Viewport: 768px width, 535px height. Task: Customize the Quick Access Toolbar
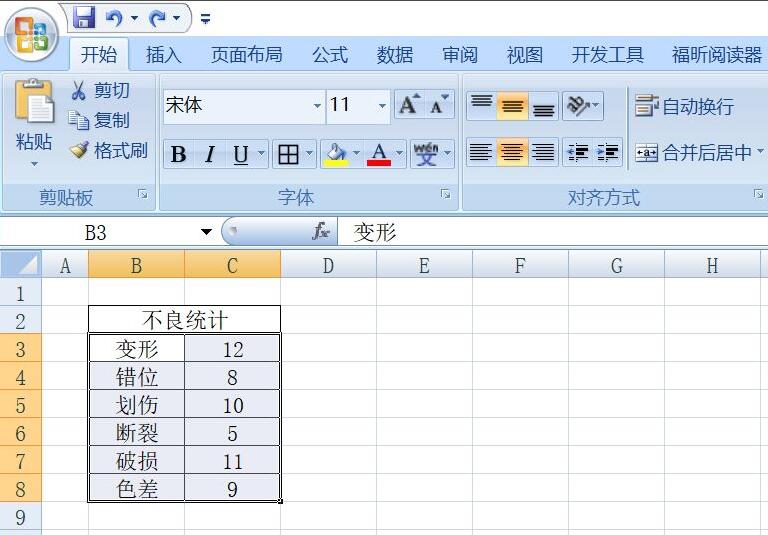pyautogui.click(x=206, y=19)
